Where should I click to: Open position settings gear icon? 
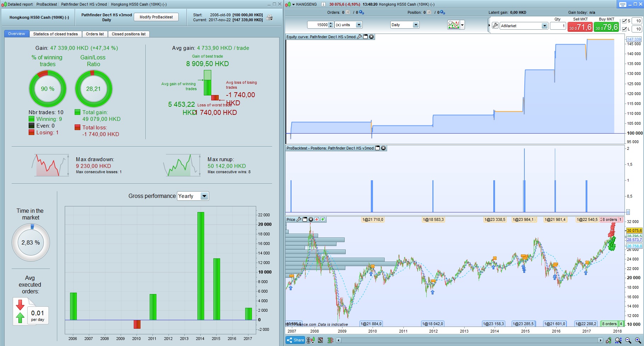click(442, 12)
